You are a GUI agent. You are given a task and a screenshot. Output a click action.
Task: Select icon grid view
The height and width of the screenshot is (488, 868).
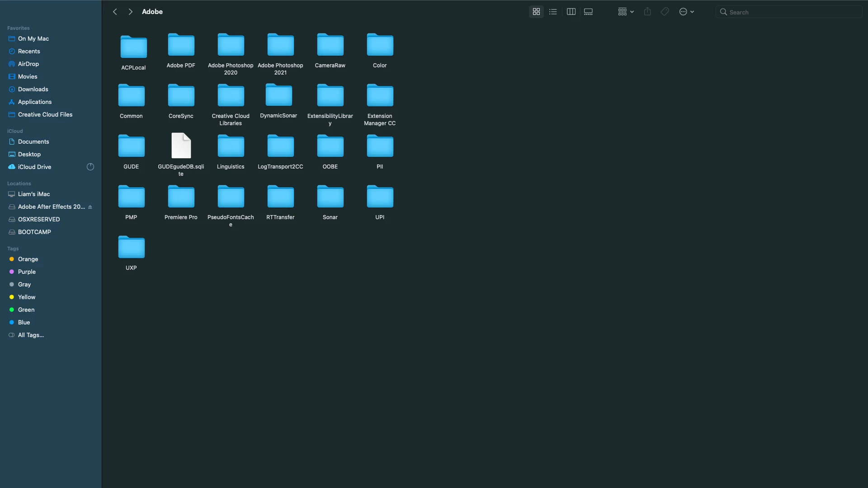coord(536,12)
